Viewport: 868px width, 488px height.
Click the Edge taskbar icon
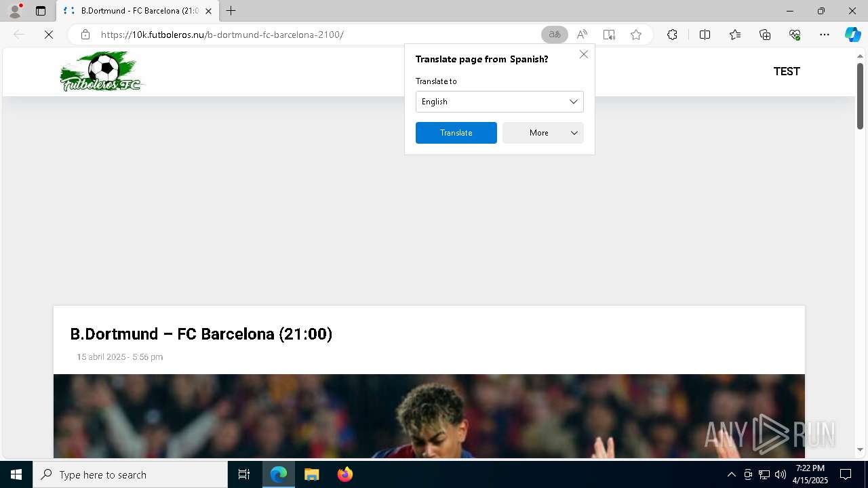point(279,474)
